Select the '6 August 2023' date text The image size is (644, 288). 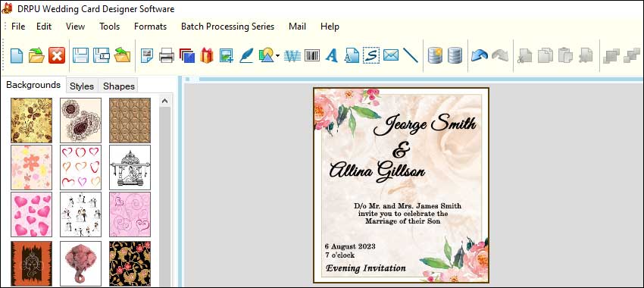(350, 247)
